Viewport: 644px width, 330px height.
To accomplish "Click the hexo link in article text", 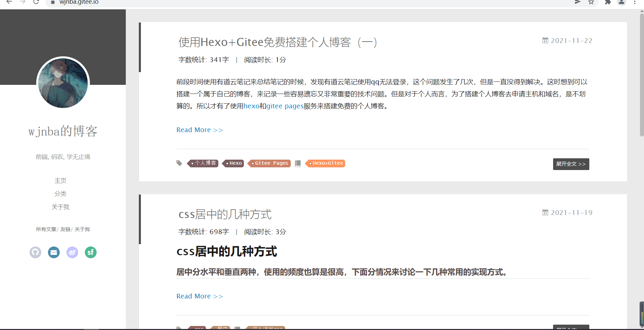I will pos(251,106).
